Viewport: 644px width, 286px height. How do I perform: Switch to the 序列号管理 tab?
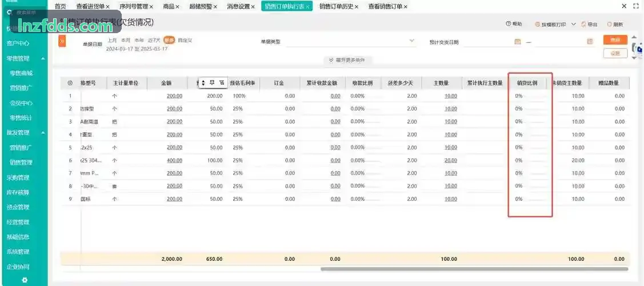[x=134, y=6]
